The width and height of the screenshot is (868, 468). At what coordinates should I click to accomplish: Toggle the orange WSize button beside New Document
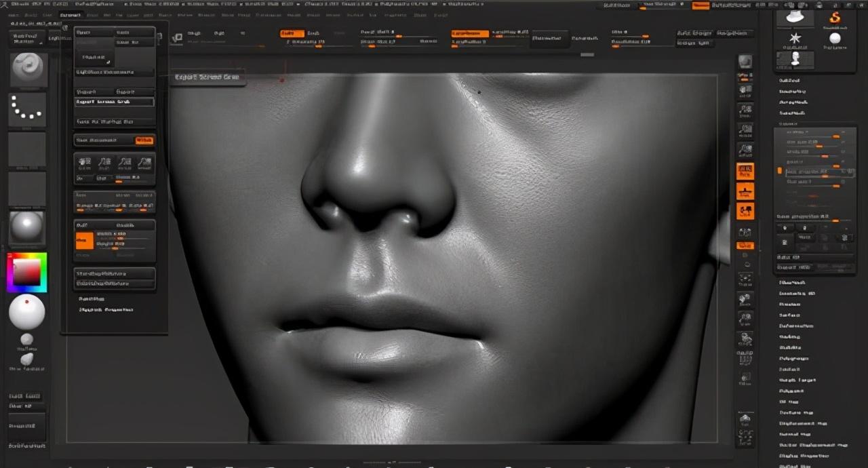click(x=144, y=140)
